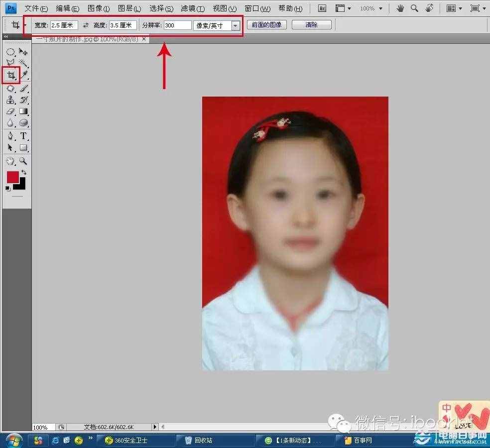Screen dimensions: 490x448
Task: Select the Pen tool
Action: pos(11,135)
